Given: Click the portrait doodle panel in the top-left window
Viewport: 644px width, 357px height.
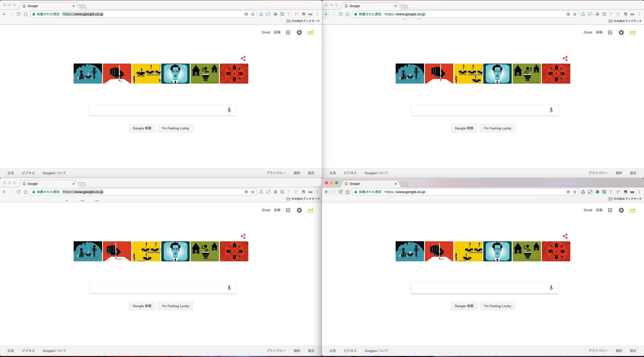Looking at the screenshot, I should click(x=175, y=74).
